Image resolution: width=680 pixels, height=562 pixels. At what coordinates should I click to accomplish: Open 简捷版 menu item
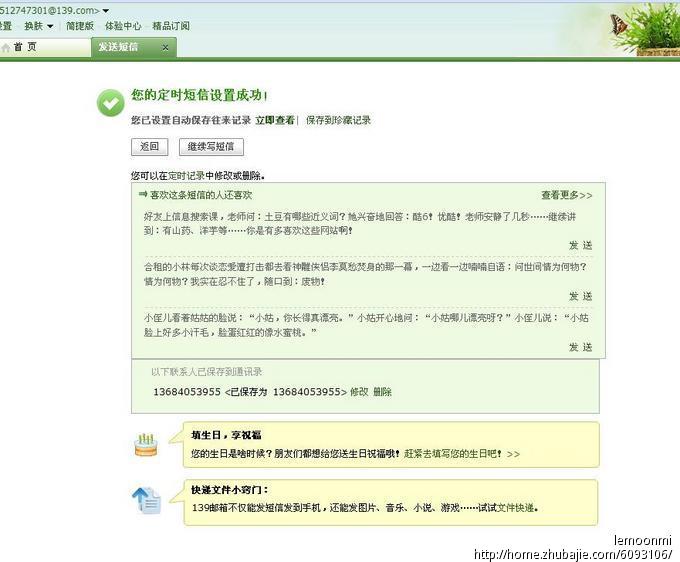(x=80, y=26)
